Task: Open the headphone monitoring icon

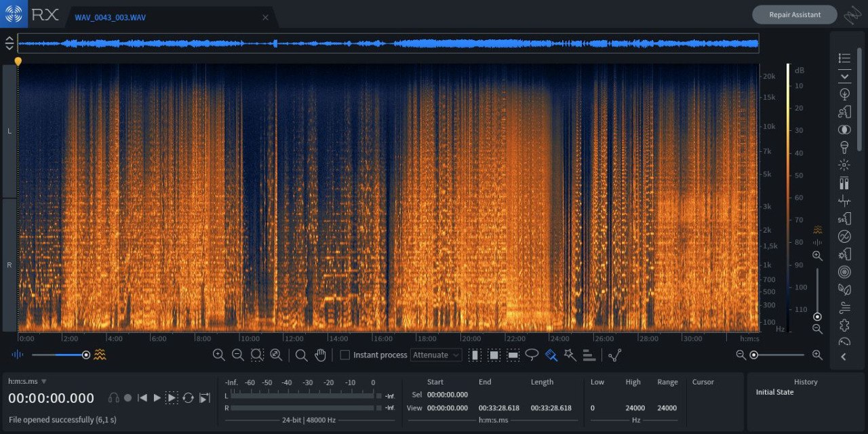Action: click(x=113, y=398)
